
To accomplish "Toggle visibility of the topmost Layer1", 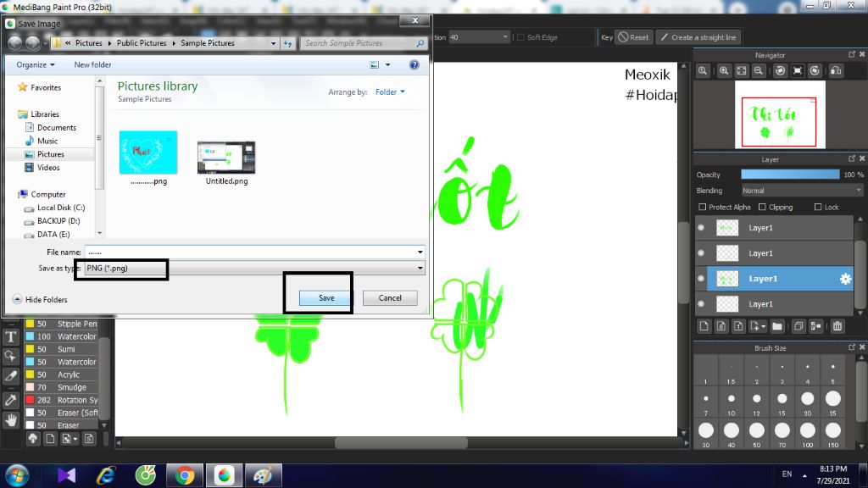I will click(x=701, y=228).
